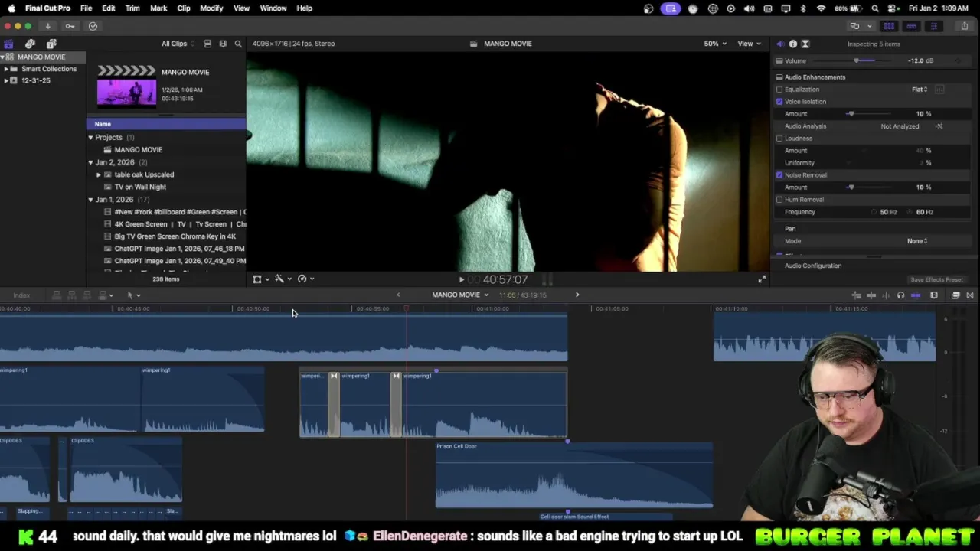Image resolution: width=980 pixels, height=551 pixels.
Task: Open the enhancement magic wand menu
Action: (x=283, y=279)
